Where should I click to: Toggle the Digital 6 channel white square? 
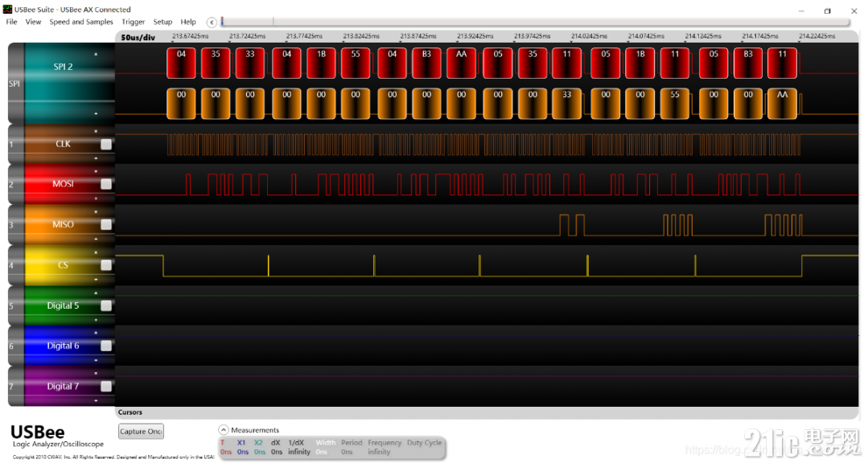tap(105, 346)
